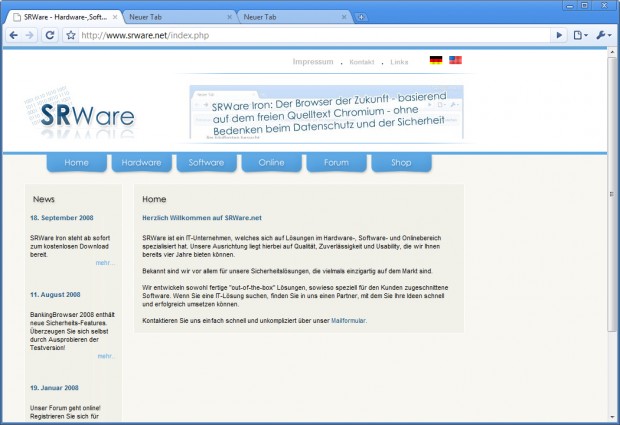Close the SRWare tab
620x425 pixels.
(x=115, y=17)
